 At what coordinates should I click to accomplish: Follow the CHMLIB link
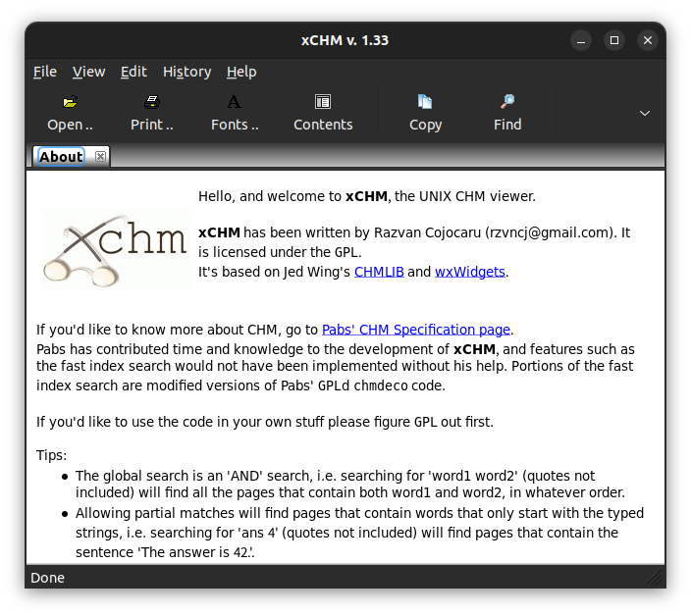(x=379, y=272)
